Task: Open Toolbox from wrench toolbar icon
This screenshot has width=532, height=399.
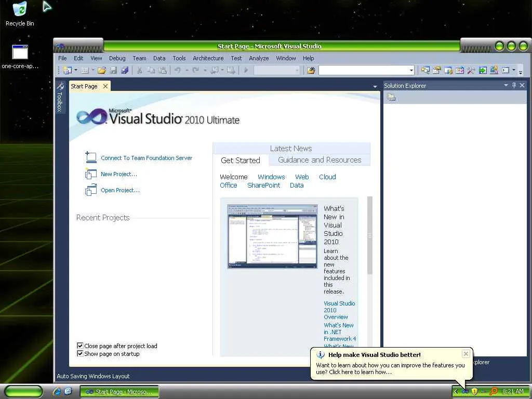Action: pos(471,70)
